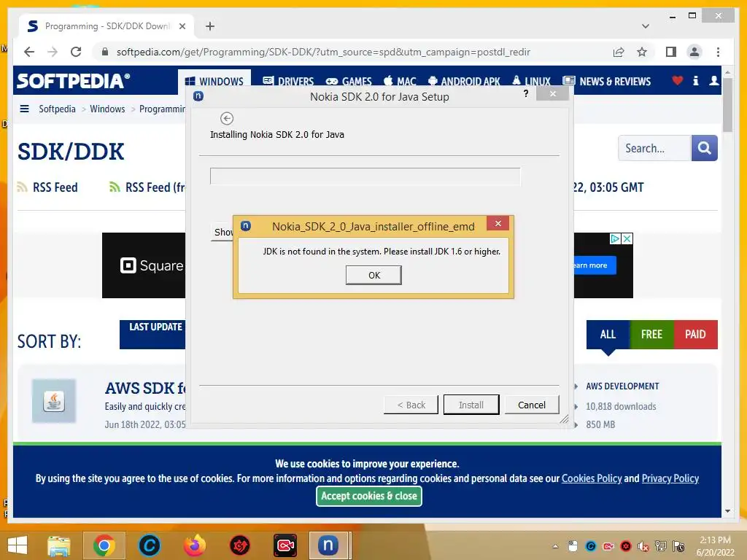Open the Android APK section

(464, 82)
